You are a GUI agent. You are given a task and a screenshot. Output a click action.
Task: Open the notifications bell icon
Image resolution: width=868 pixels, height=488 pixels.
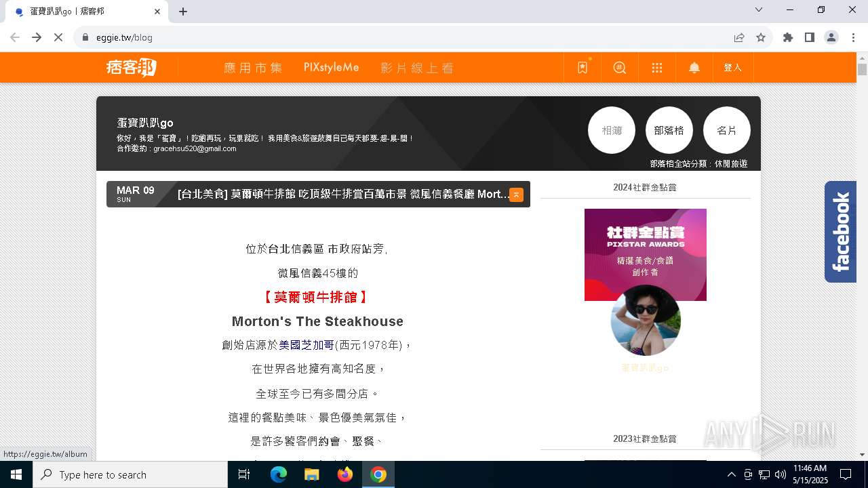point(694,67)
